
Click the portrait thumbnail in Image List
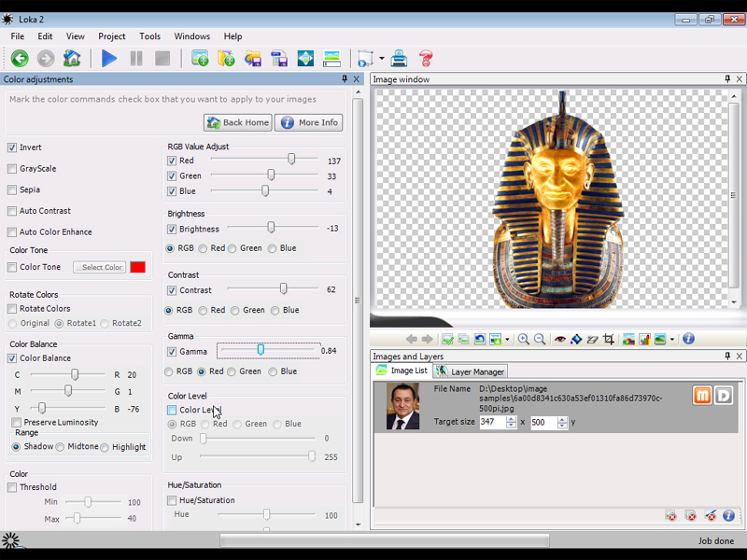click(x=402, y=406)
